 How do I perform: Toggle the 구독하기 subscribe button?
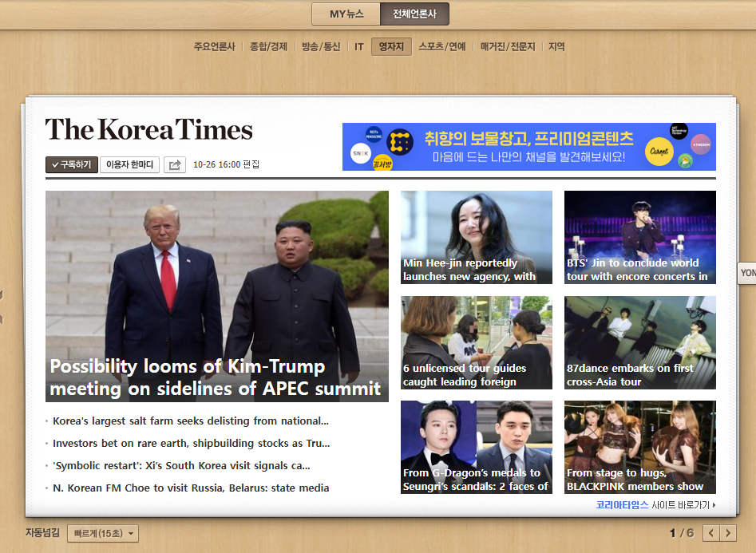(71, 164)
